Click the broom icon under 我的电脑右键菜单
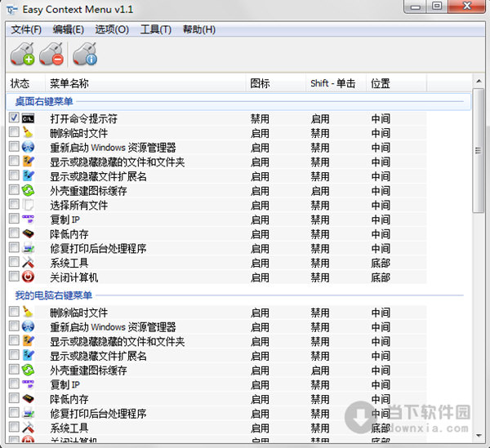490x448 pixels. (x=28, y=312)
